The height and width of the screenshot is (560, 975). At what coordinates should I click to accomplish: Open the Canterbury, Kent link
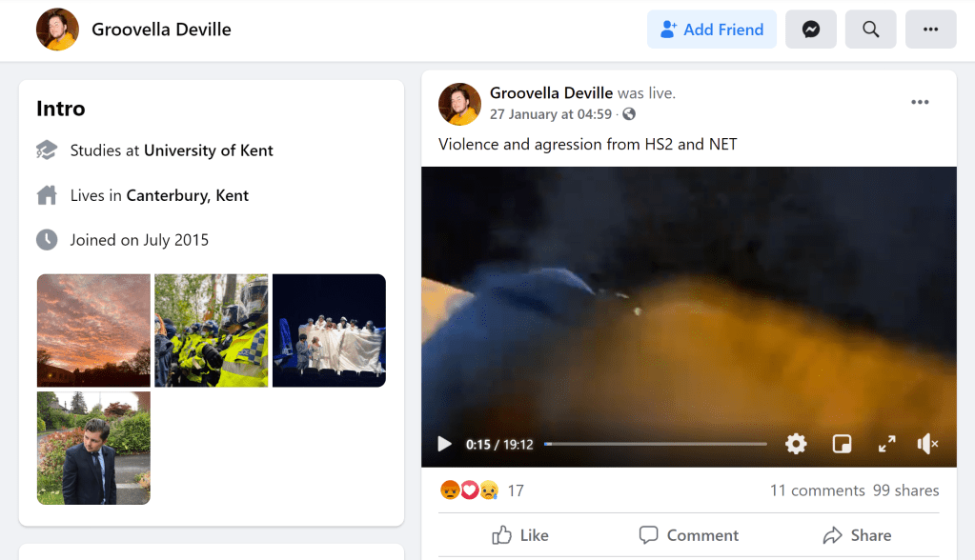[187, 195]
